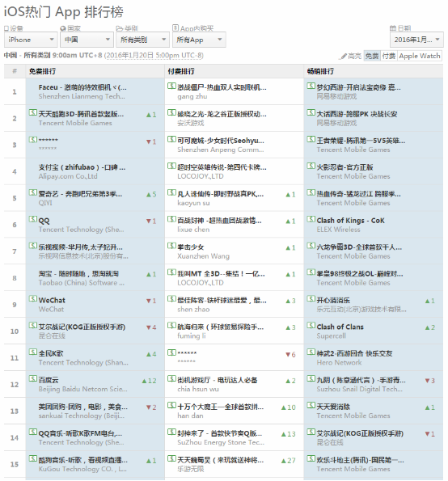This screenshot has height=481, width=448.
Task: Click the # rank column header
Action: pyautogui.click(x=15, y=71)
